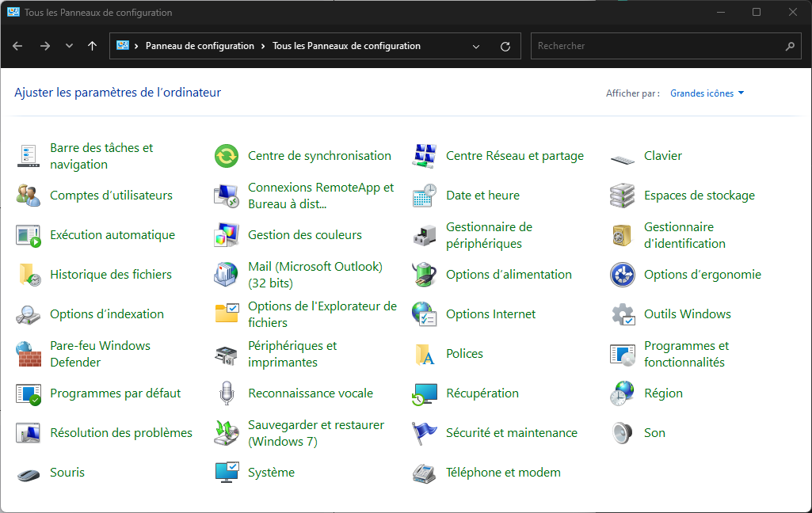Open the Récupération monitor icon
Screen dimensions: 812x513
(424, 393)
